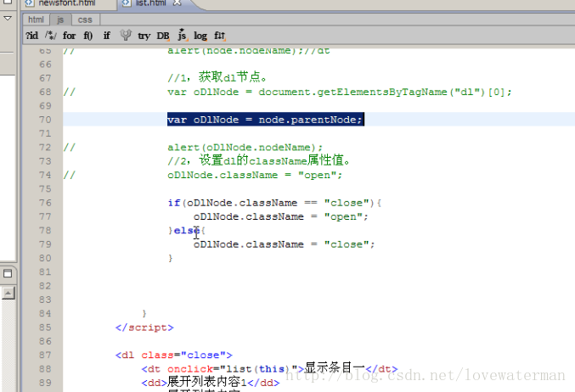Click the comment '//1, 获取dl节点。'

[x=217, y=77]
